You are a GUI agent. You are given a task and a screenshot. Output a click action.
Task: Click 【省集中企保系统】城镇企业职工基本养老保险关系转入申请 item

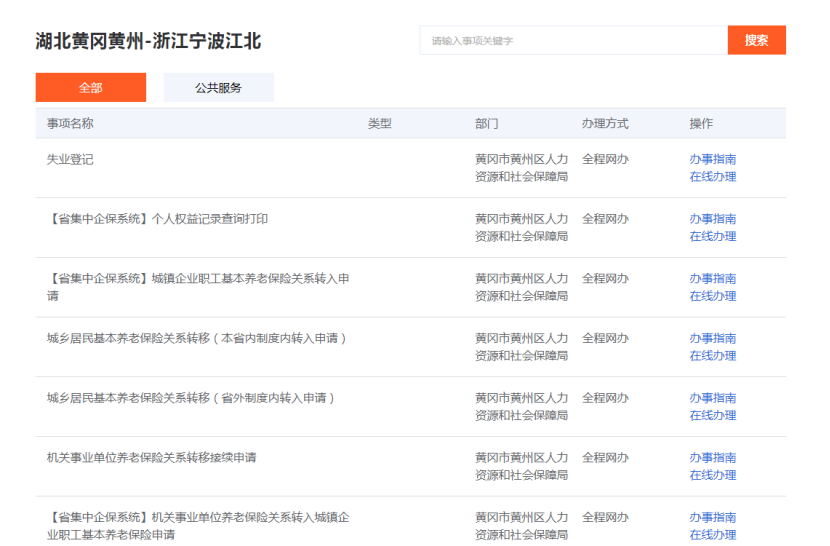pyautogui.click(x=198, y=287)
